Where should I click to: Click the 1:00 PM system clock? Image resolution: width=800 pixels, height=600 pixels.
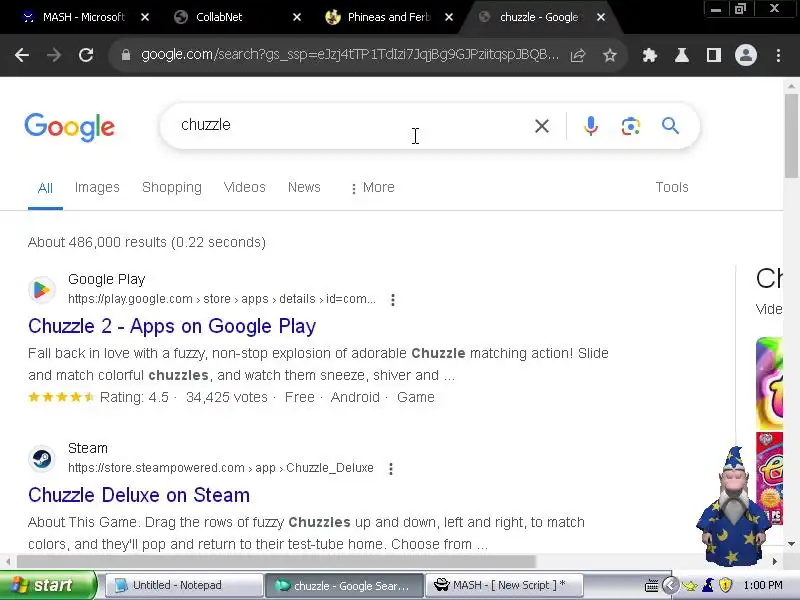point(763,585)
